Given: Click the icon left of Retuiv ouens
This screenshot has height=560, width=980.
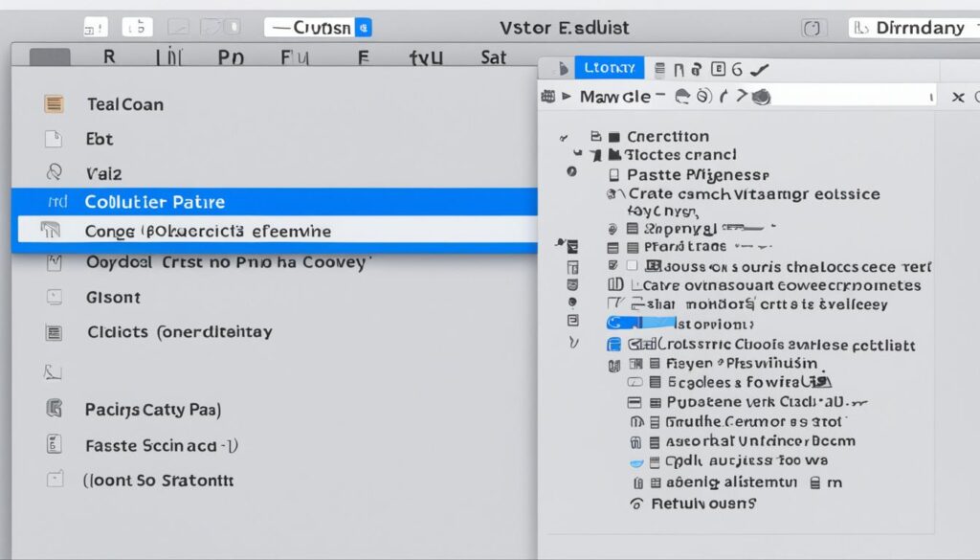Looking at the screenshot, I should click(x=635, y=503).
